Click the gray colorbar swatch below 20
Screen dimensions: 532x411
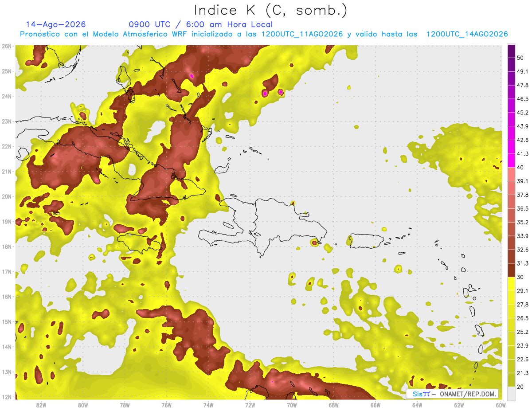pyautogui.click(x=511, y=393)
